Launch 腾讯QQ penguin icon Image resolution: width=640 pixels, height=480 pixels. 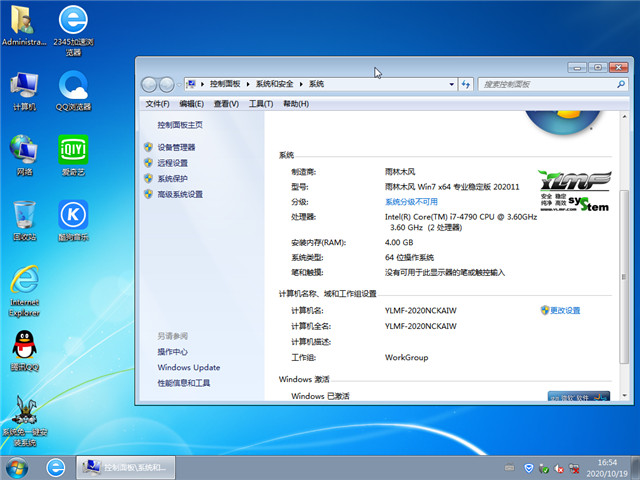(x=24, y=351)
